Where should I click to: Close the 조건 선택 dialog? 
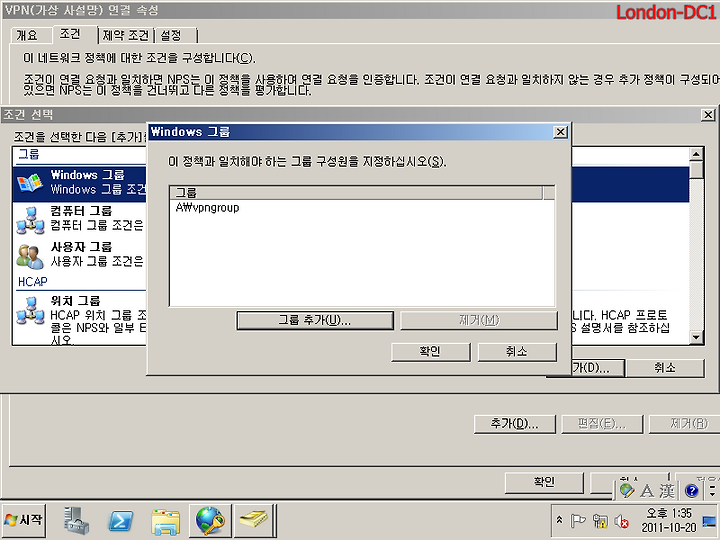click(709, 115)
